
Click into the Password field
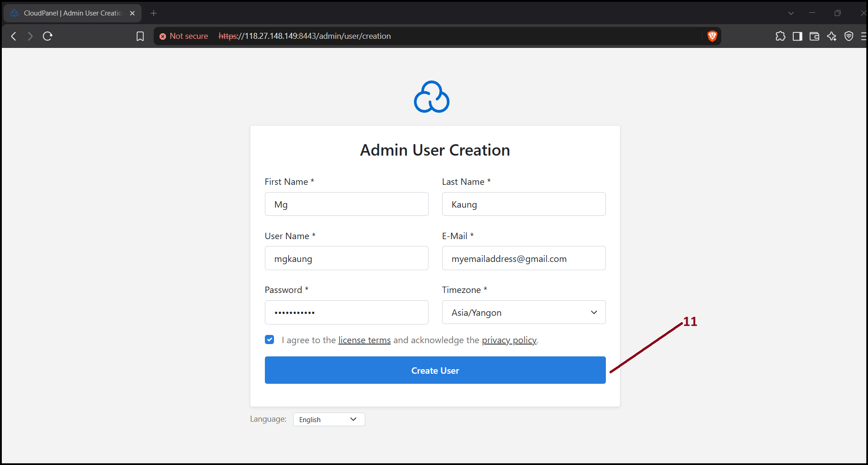(346, 312)
